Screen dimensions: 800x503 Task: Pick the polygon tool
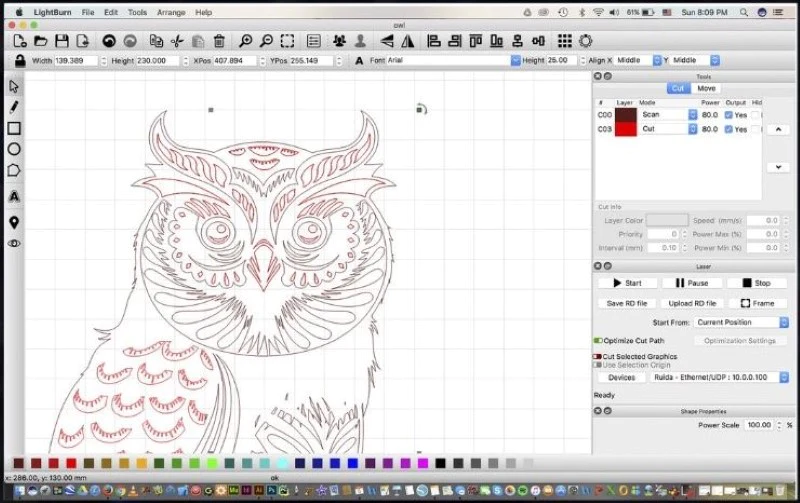pyautogui.click(x=14, y=170)
